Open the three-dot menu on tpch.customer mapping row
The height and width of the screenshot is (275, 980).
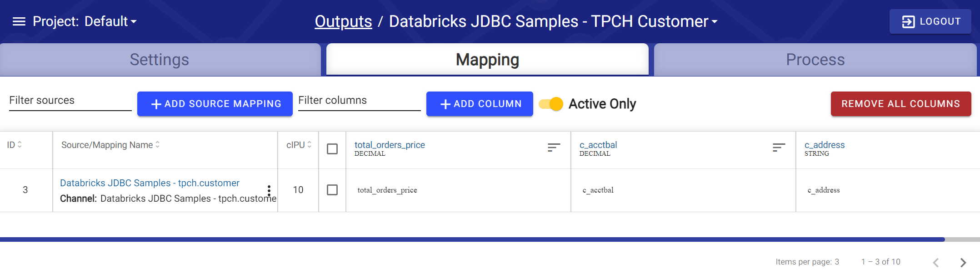(x=269, y=190)
